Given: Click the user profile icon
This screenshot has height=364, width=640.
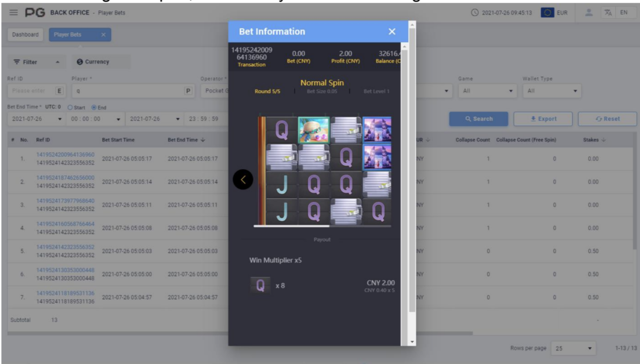Looking at the screenshot, I should coord(588,13).
